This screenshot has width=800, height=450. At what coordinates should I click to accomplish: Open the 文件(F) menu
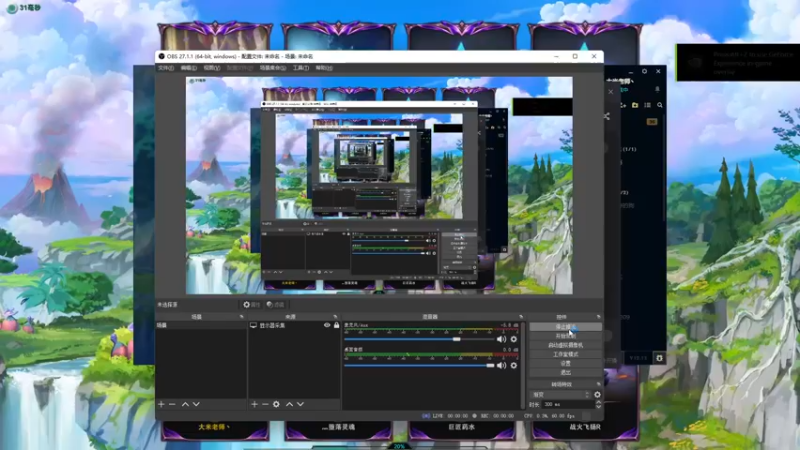click(165, 68)
